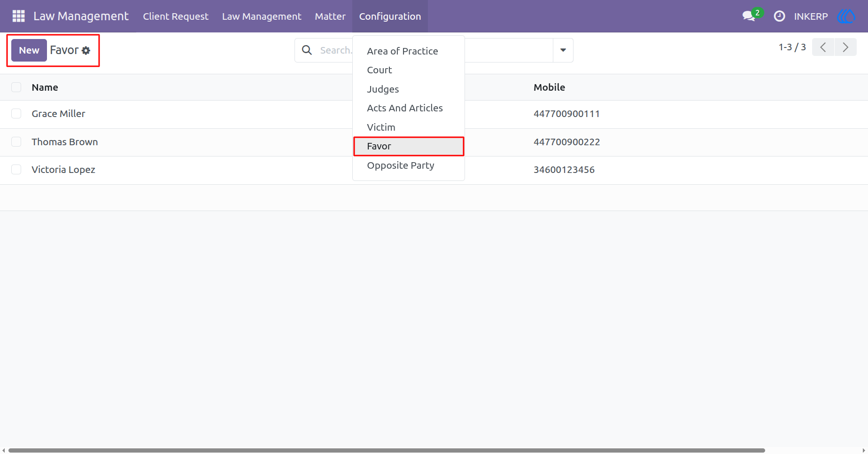Open the Law Management dropdown menu
This screenshot has width=868, height=454.
tap(262, 16)
